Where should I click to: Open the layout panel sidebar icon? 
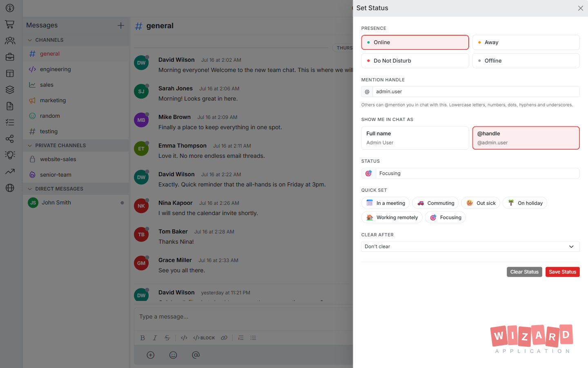point(10,73)
